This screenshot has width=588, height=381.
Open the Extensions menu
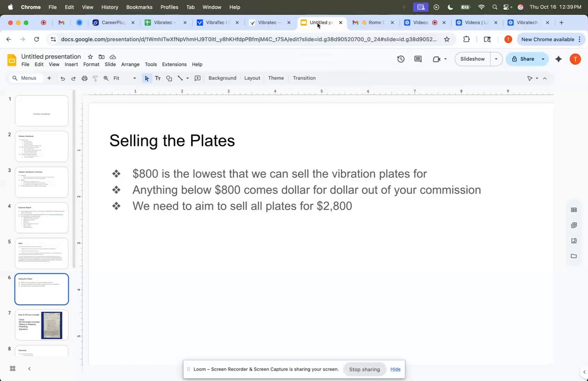174,65
